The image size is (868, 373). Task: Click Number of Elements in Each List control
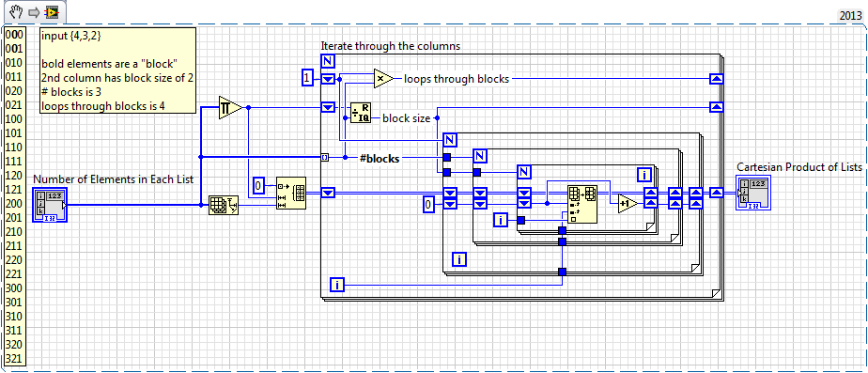tap(50, 204)
